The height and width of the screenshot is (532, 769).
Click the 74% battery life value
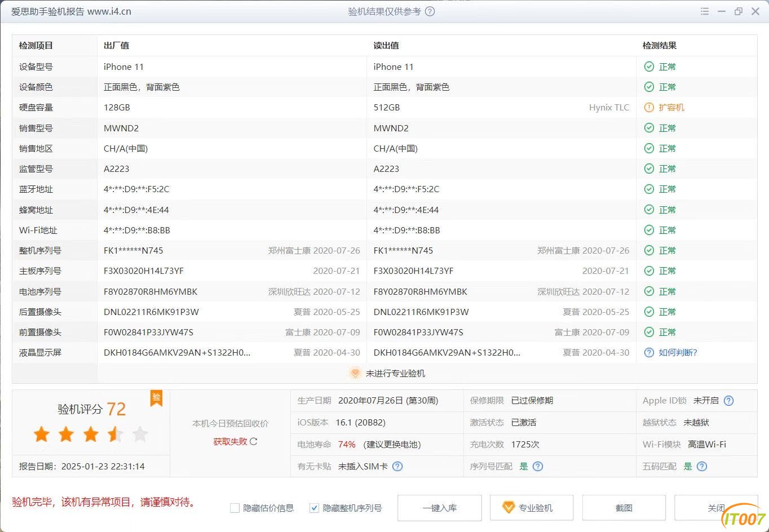(347, 444)
